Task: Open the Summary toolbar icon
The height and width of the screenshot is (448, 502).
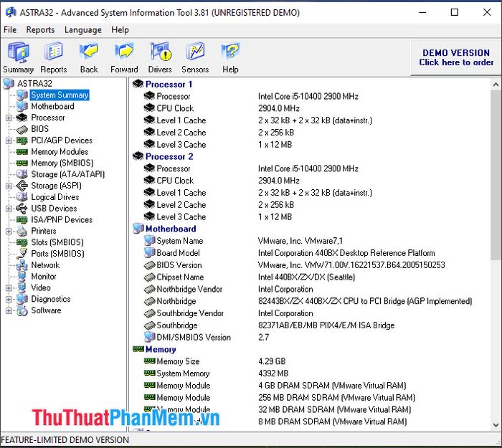Action: [18, 57]
